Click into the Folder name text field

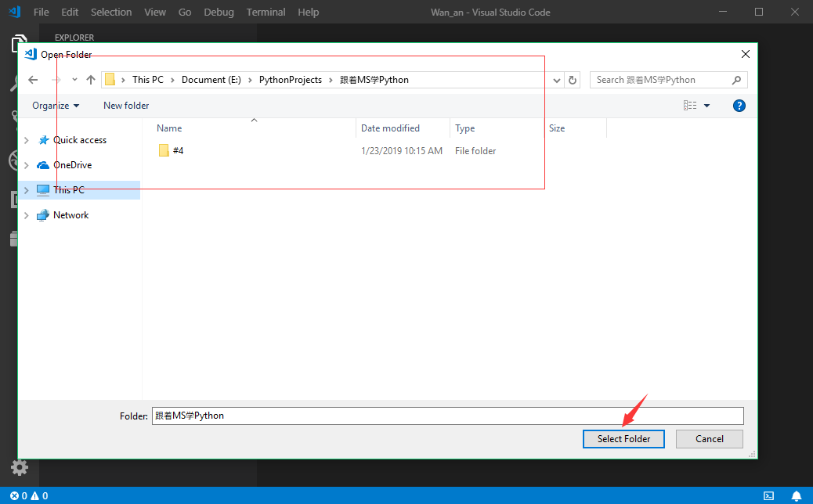[446, 416]
